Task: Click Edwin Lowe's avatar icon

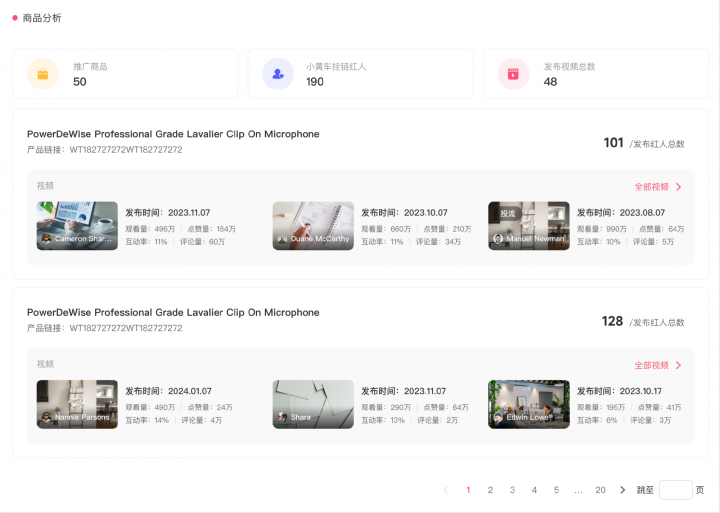Action: (x=498, y=418)
